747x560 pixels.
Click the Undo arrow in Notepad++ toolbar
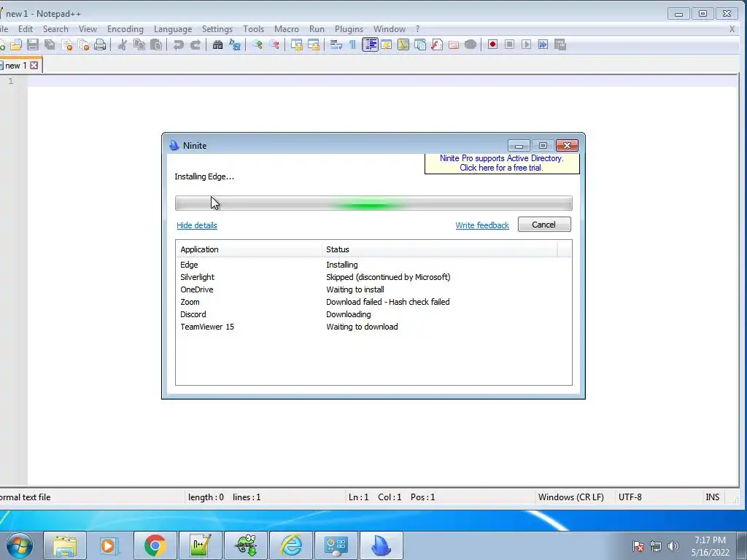(x=179, y=44)
